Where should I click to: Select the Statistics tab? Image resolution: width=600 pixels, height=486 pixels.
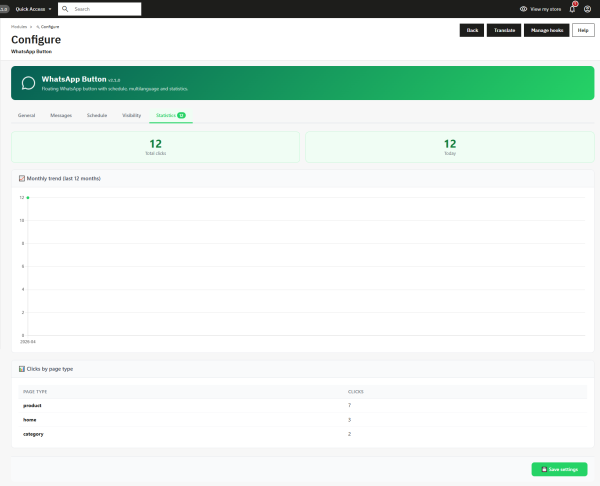click(x=171, y=115)
